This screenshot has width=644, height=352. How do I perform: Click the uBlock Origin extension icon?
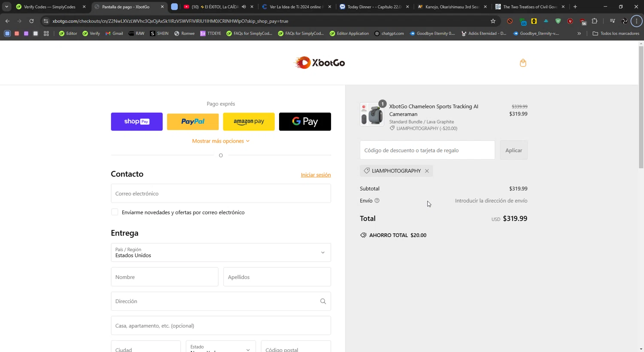[x=570, y=21]
